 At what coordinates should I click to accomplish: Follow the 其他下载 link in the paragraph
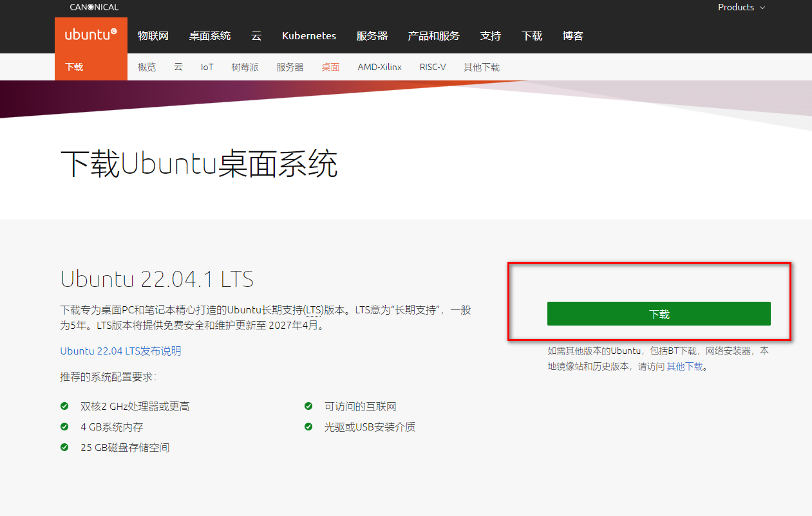685,367
